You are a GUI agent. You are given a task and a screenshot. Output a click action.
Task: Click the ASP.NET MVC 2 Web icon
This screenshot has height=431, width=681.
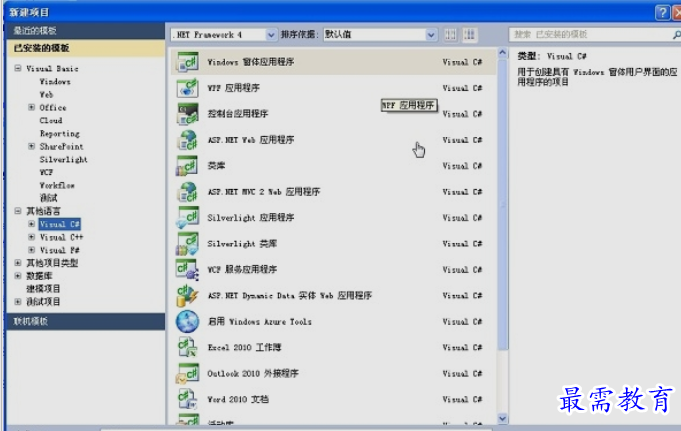[x=187, y=192]
